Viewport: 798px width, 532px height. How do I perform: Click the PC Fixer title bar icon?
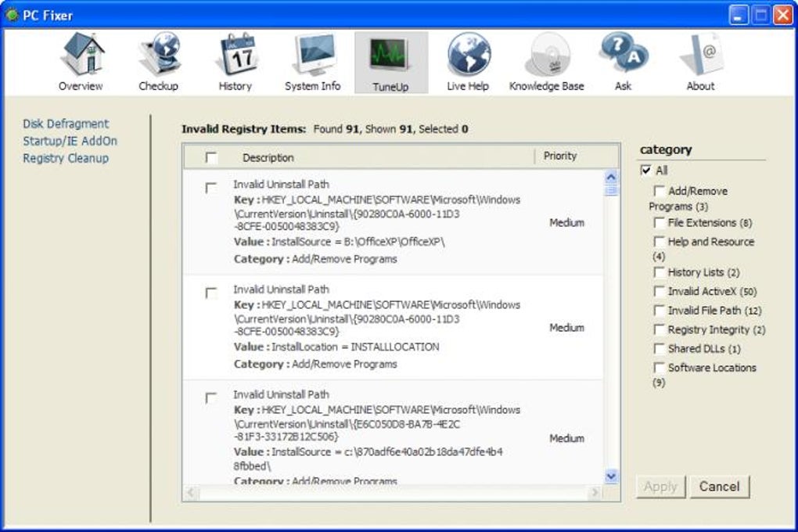click(x=11, y=16)
